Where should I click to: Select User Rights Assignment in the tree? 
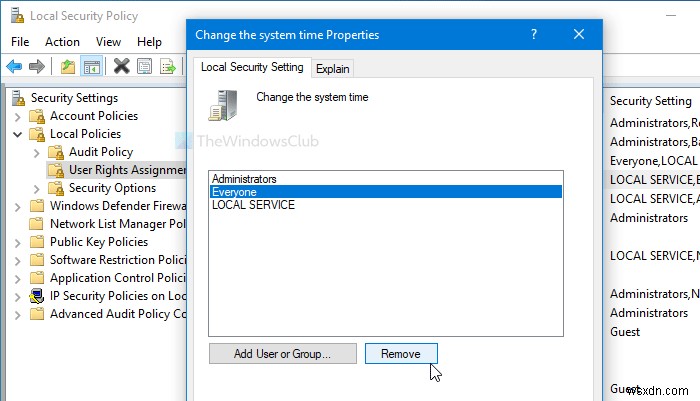127,170
